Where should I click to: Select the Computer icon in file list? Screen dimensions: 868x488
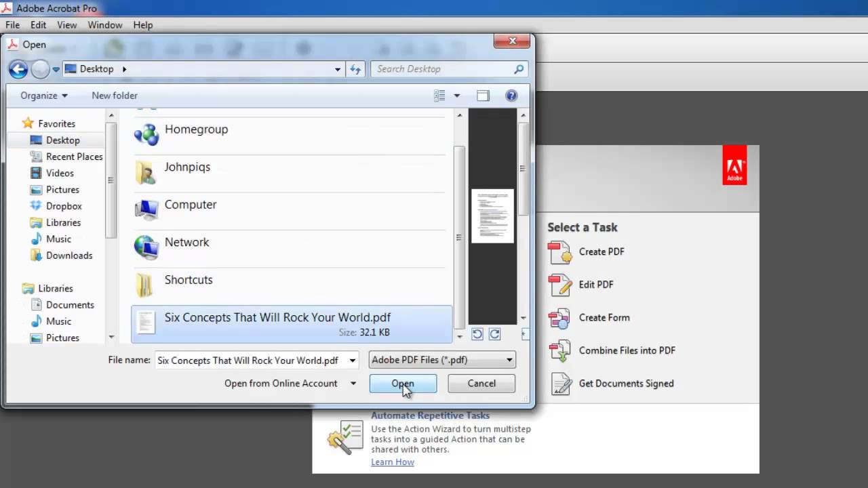(x=146, y=209)
